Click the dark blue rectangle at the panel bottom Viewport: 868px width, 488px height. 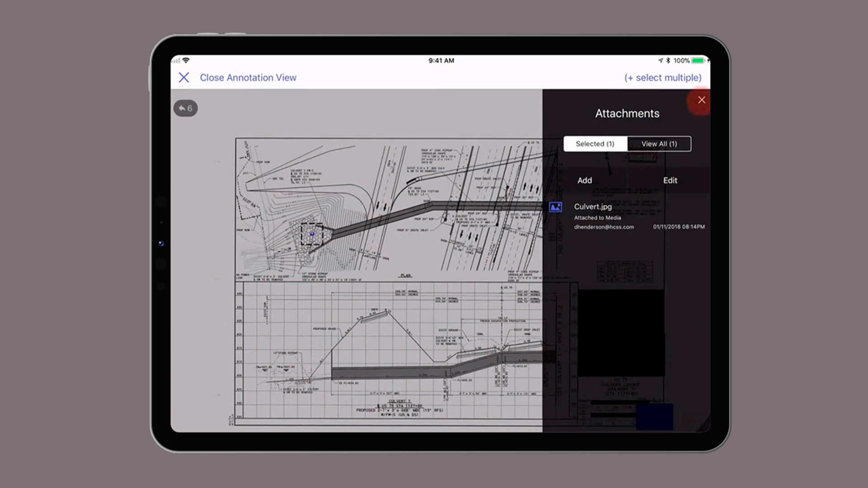[654, 417]
